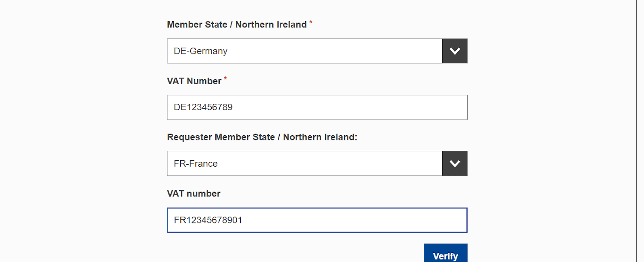Click the lowercase 'VAT number' requester label
The width and height of the screenshot is (644, 262).
coord(194,194)
